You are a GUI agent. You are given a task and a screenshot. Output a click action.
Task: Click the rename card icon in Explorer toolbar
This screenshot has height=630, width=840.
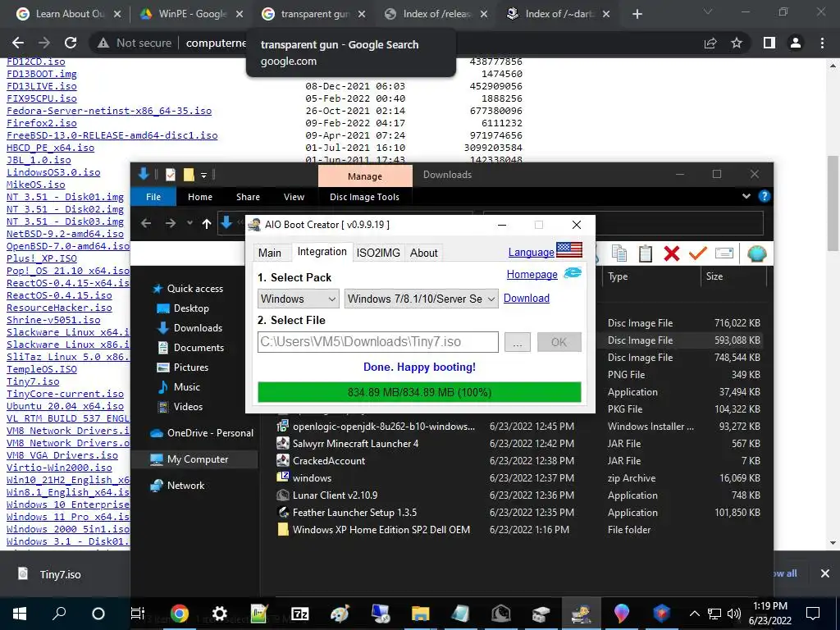pos(724,253)
